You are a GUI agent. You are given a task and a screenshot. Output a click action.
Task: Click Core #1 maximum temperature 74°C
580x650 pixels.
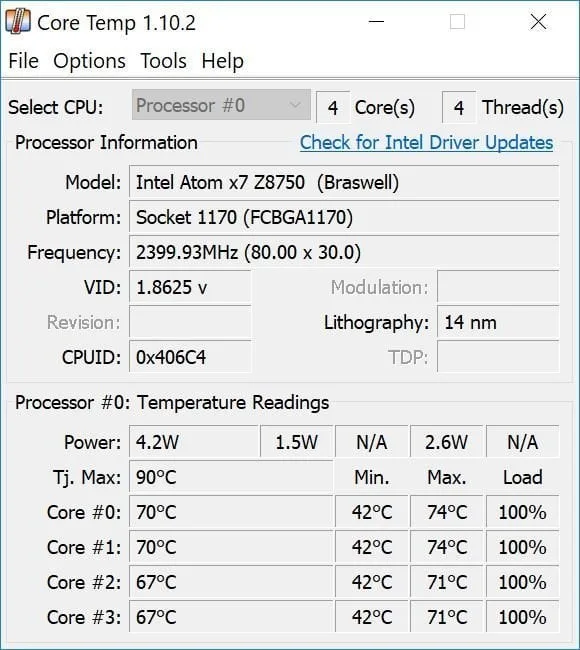[x=447, y=547]
